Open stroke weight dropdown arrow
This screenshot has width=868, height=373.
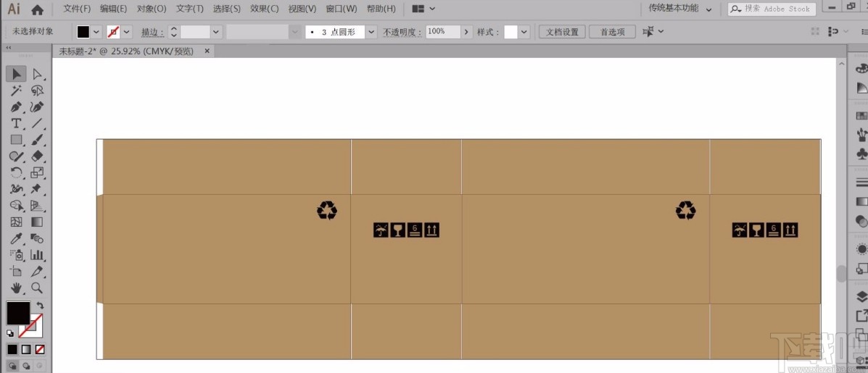click(216, 31)
